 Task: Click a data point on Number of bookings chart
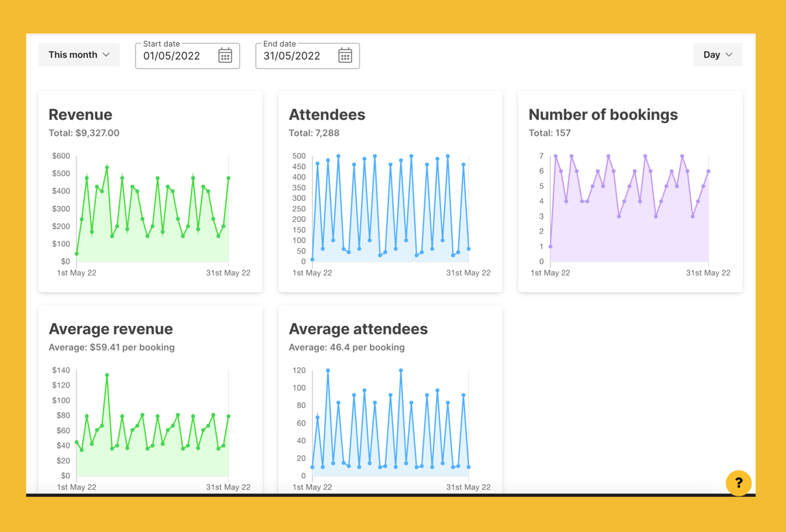(x=555, y=155)
